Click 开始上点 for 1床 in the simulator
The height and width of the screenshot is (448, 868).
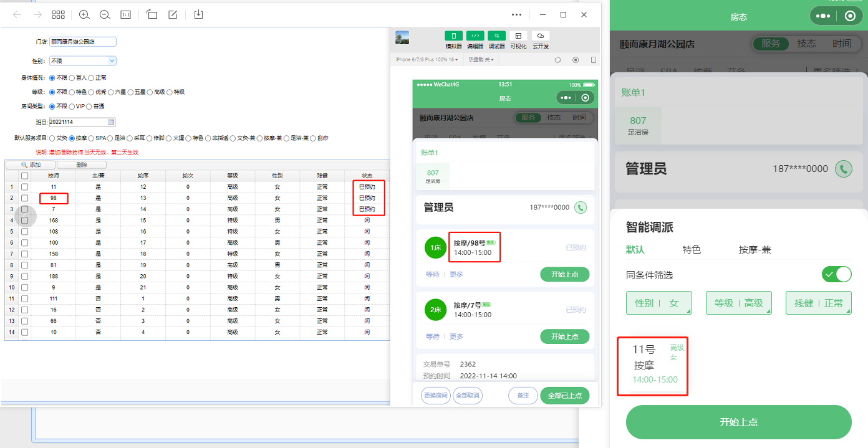pyautogui.click(x=564, y=274)
